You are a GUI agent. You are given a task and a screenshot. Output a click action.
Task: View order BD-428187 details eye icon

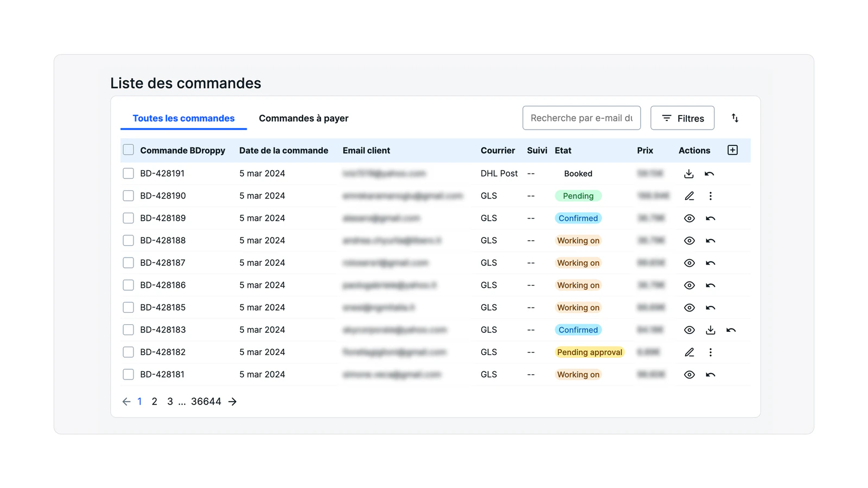tap(689, 263)
